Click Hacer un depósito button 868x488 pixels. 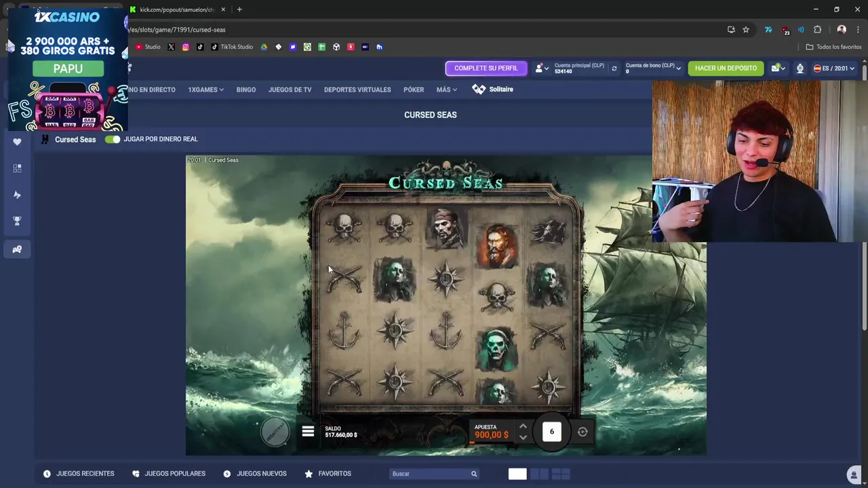(x=726, y=68)
